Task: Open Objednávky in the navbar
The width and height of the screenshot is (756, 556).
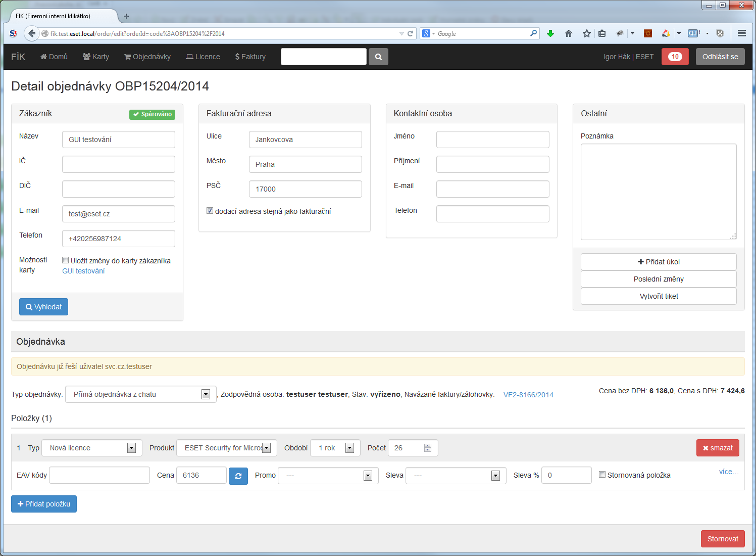Action: click(x=147, y=57)
